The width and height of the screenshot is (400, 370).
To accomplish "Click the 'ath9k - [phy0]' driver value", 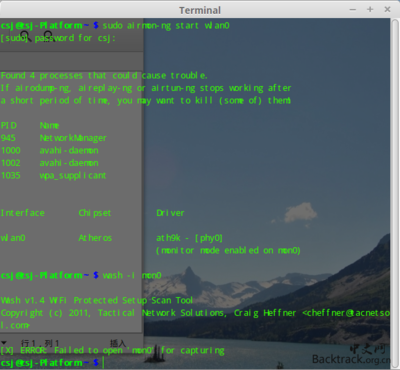I will (189, 238).
